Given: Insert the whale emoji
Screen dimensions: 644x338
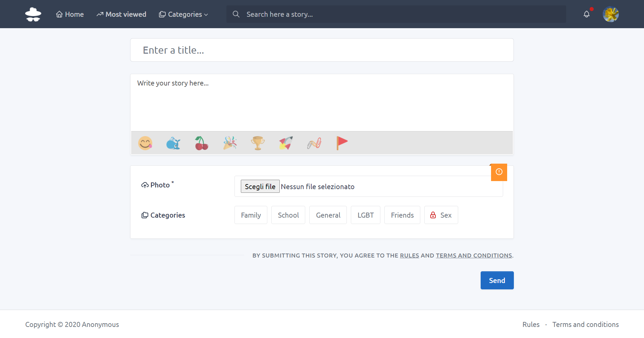Looking at the screenshot, I should tap(173, 143).
